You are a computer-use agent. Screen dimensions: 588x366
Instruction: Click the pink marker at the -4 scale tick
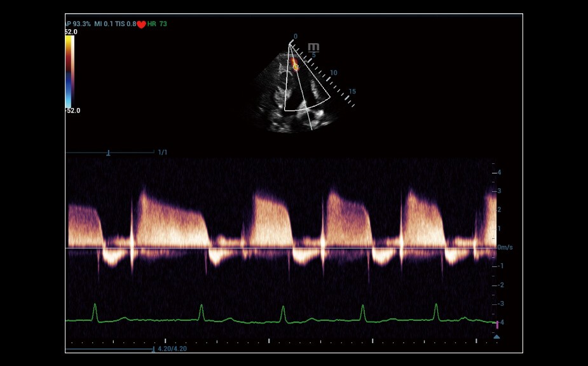pyautogui.click(x=497, y=325)
